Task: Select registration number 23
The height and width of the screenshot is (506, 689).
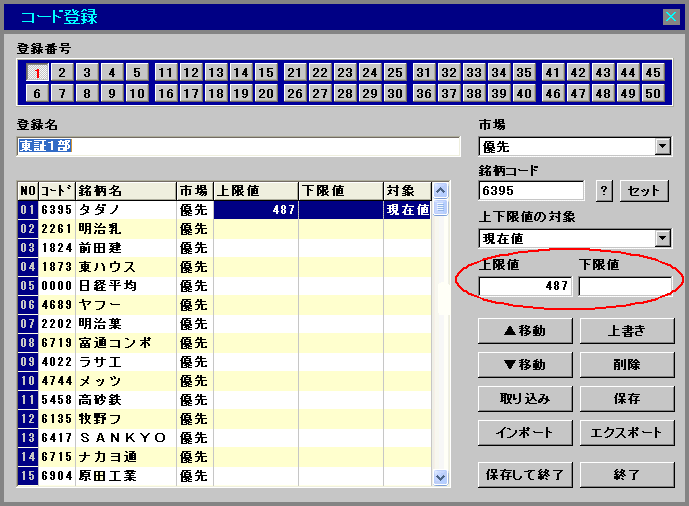Action: click(x=345, y=72)
